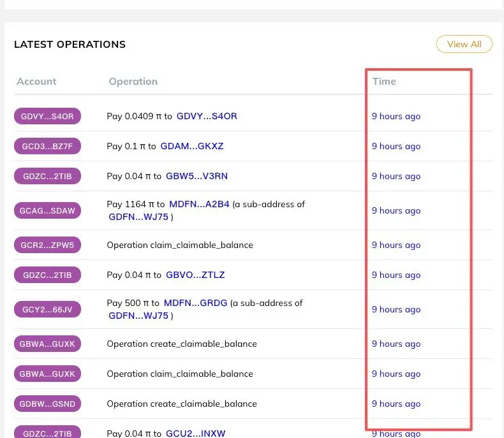The image size is (504, 438).
Task: Follow recipient link GBVO...ZTLZ
Action: click(195, 275)
